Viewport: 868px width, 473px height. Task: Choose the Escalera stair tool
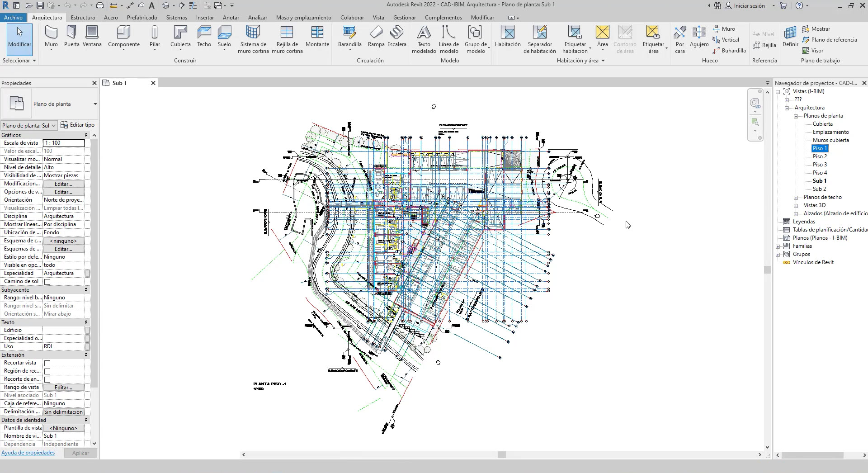[396, 36]
